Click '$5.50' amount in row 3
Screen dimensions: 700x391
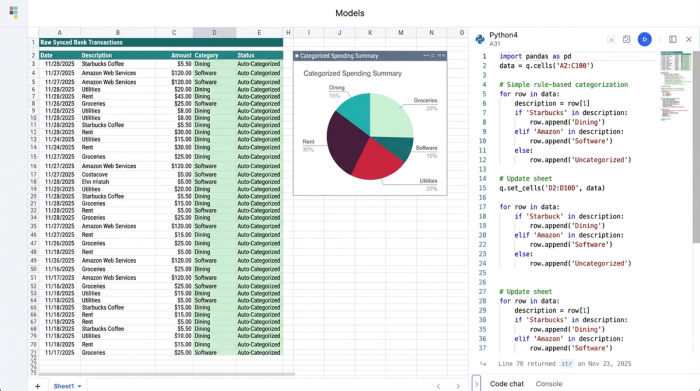click(x=184, y=64)
